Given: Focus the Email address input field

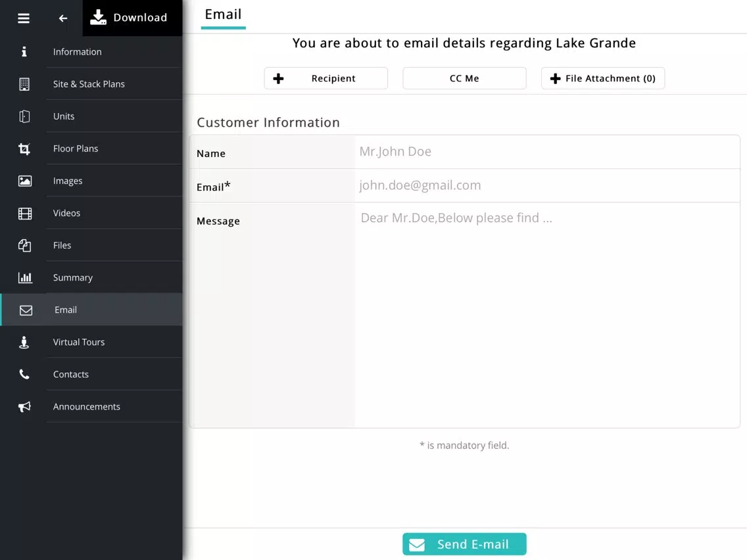Looking at the screenshot, I should [x=547, y=185].
